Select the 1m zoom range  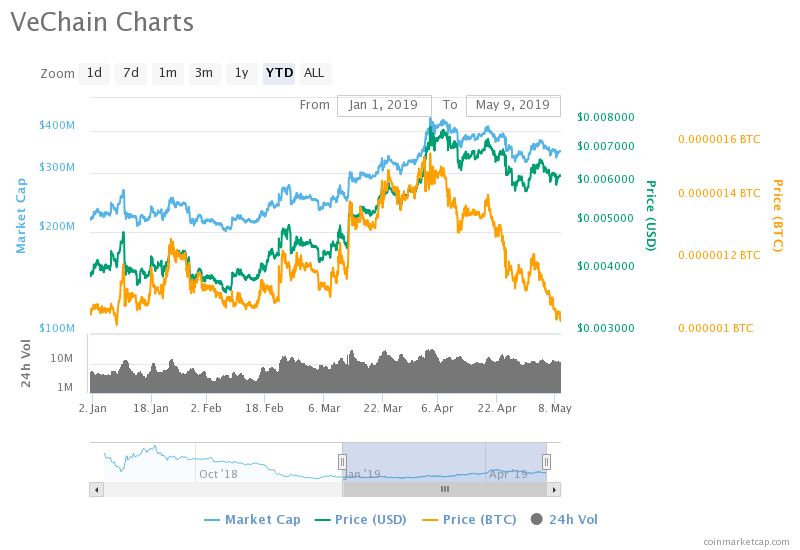click(167, 73)
